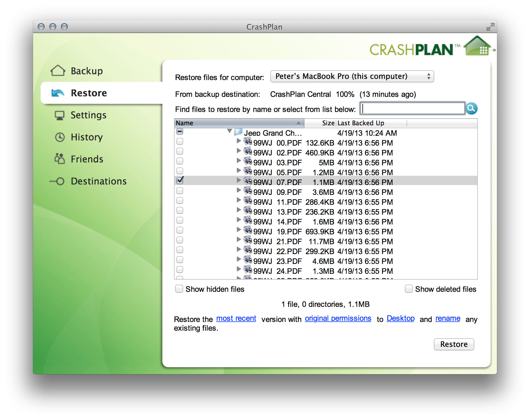The width and height of the screenshot is (530, 420).
Task: Enable Show hidden files checkbox
Action: tap(179, 289)
